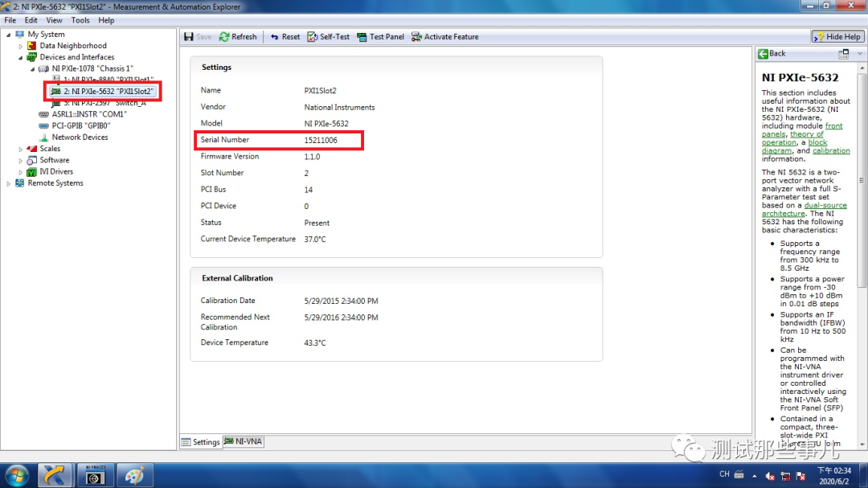The width and height of the screenshot is (868, 488).
Task: Open the Edit menu
Action: click(x=31, y=20)
